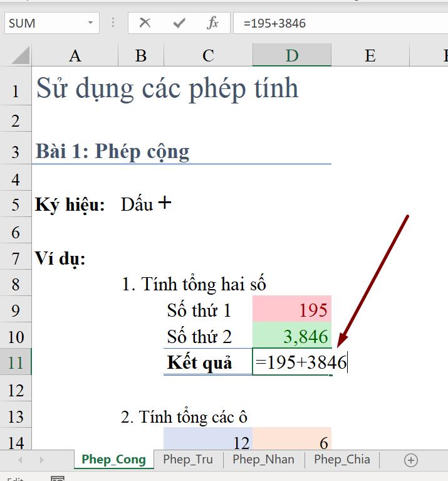The width and height of the screenshot is (448, 481).
Task: Select column A header
Action: [x=75, y=55]
